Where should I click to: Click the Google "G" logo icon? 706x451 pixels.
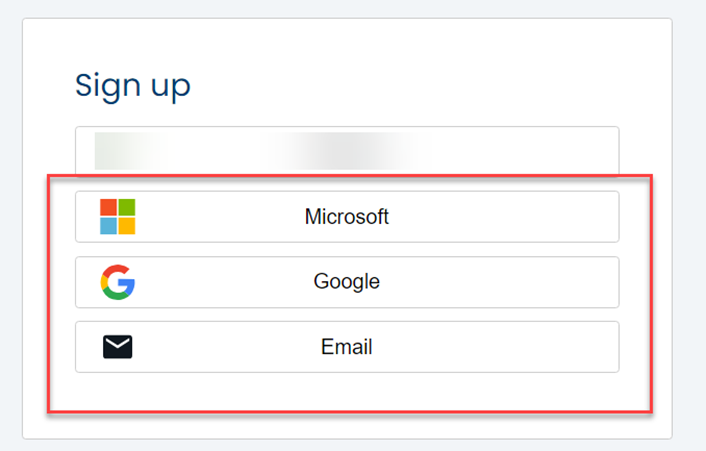click(x=117, y=282)
